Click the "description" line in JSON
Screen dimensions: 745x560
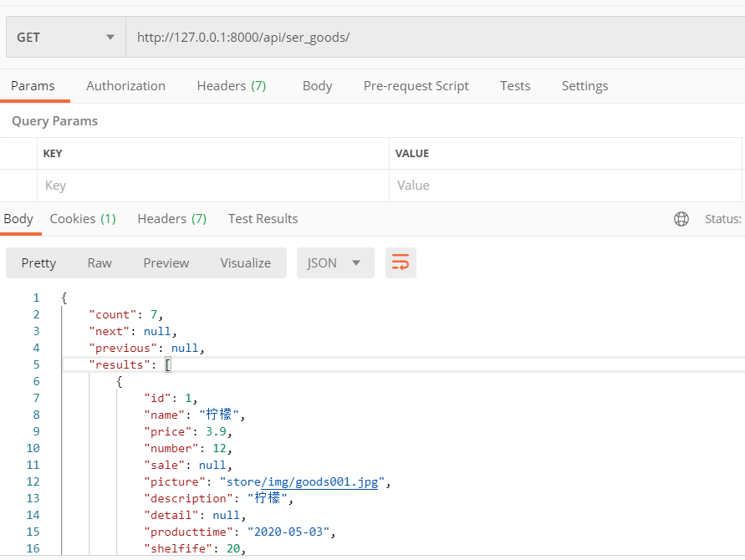pos(218,498)
